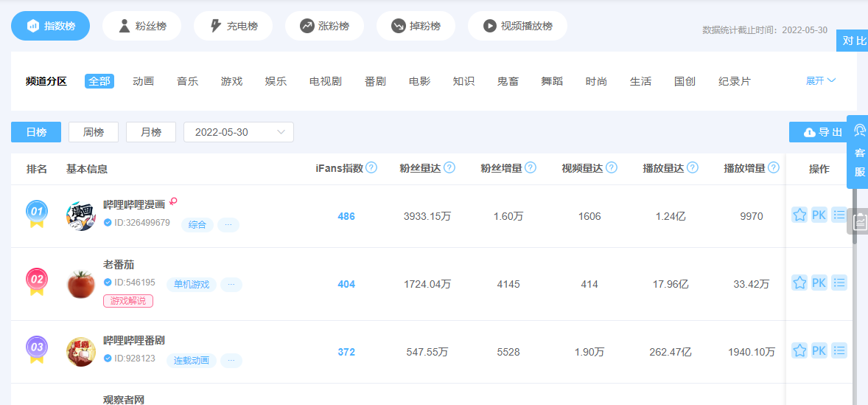
Task: Click the clipboard icon on the right edge
Action: [x=859, y=221]
